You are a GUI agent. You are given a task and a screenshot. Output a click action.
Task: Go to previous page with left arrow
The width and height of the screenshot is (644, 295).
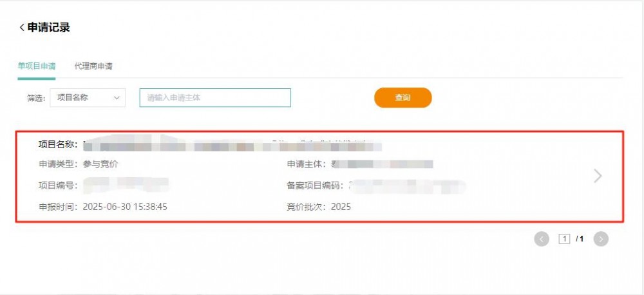[x=542, y=239]
